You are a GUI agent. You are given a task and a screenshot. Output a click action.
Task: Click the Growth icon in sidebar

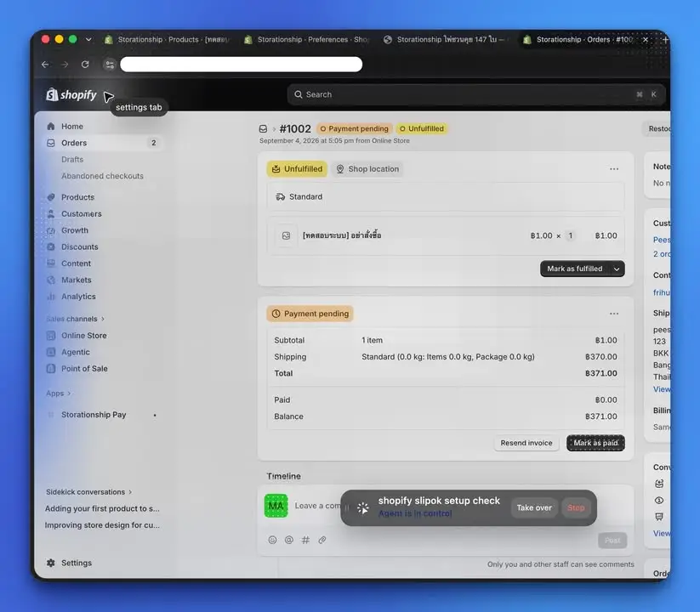point(51,230)
